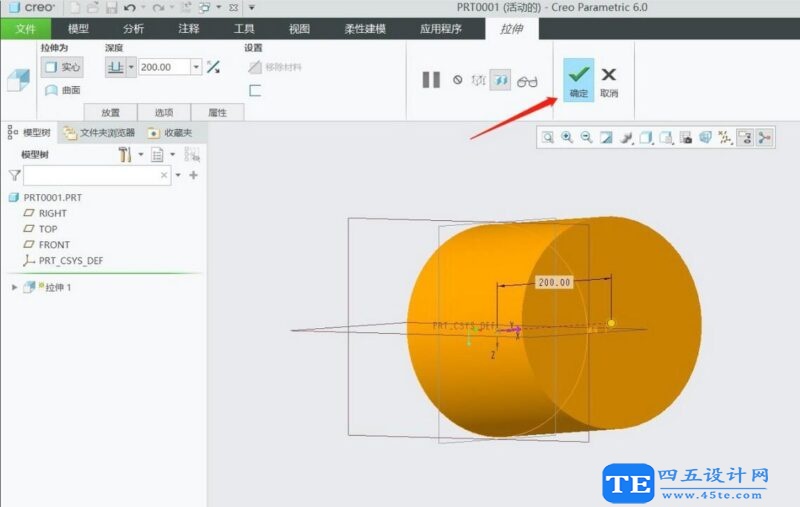Click the Zoom In magnifier icon
800x507 pixels.
(567, 137)
